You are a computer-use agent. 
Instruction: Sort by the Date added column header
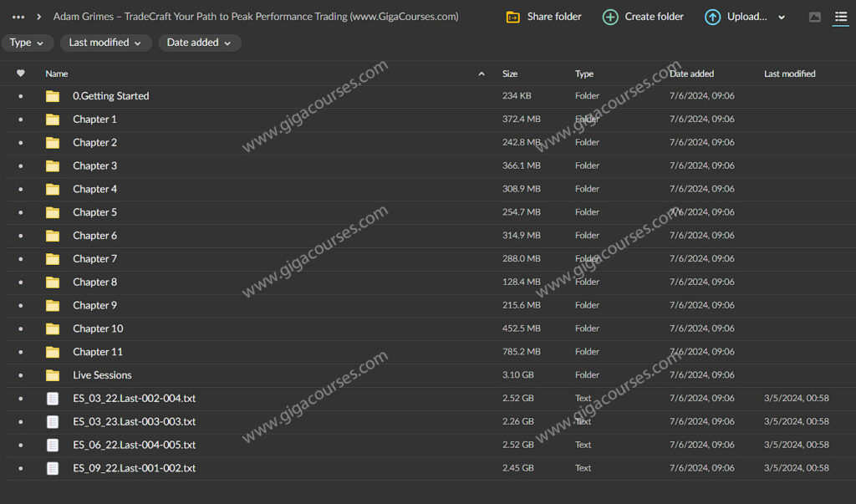coord(691,74)
